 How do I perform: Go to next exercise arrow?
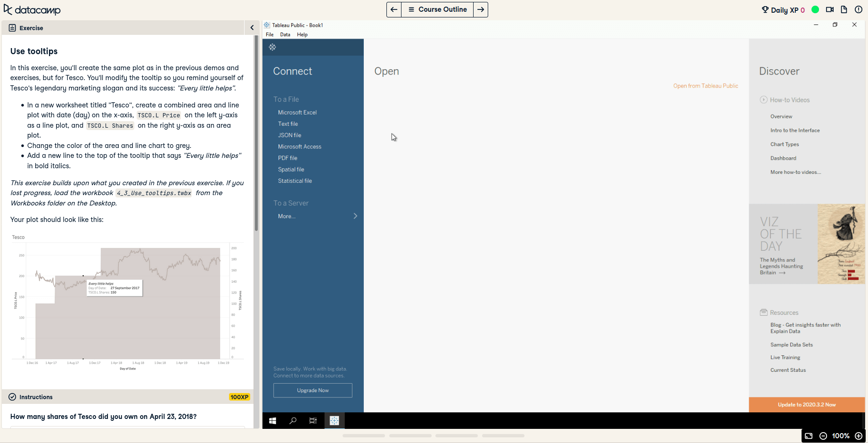pyautogui.click(x=481, y=9)
